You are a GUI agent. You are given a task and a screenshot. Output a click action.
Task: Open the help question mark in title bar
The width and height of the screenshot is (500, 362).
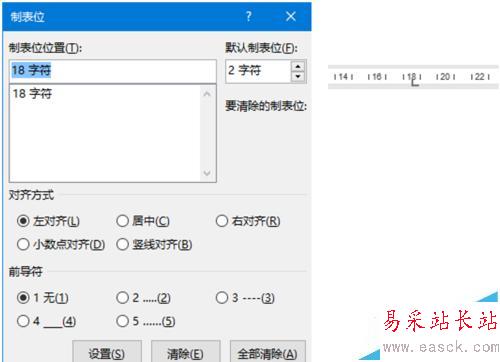point(249,16)
